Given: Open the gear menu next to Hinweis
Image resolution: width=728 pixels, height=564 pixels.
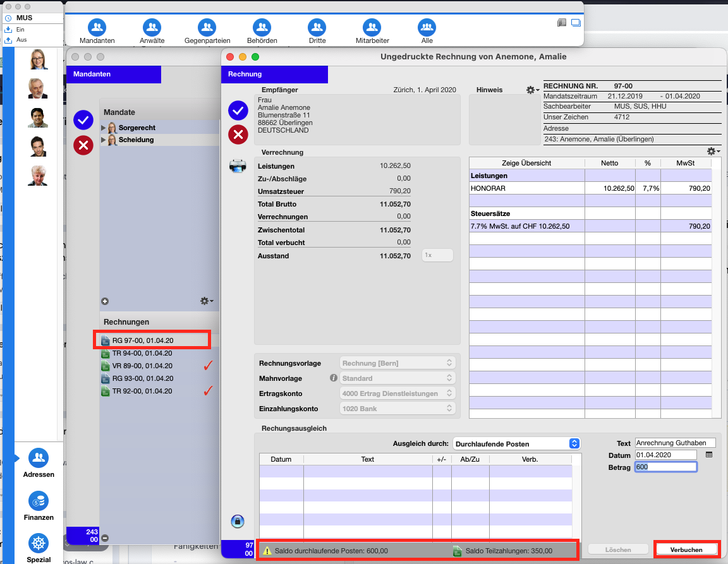Looking at the screenshot, I should [532, 90].
